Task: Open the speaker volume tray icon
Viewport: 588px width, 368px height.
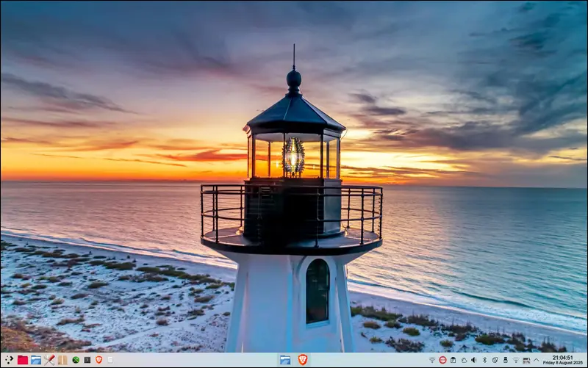Action: (474, 360)
